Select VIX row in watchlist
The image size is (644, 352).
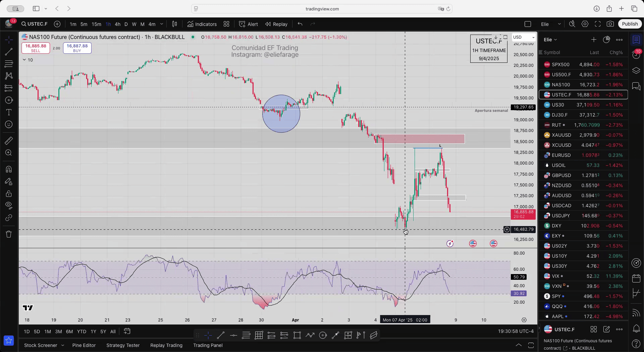[583, 276]
